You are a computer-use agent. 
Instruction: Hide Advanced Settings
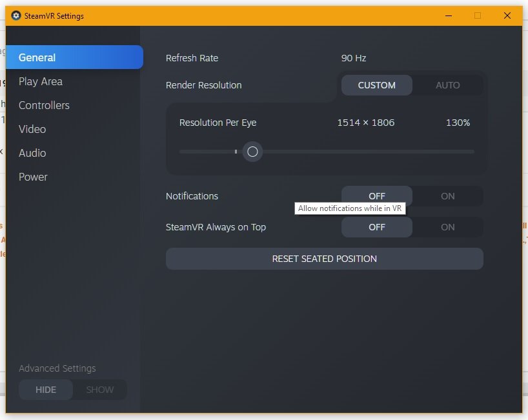tap(46, 390)
